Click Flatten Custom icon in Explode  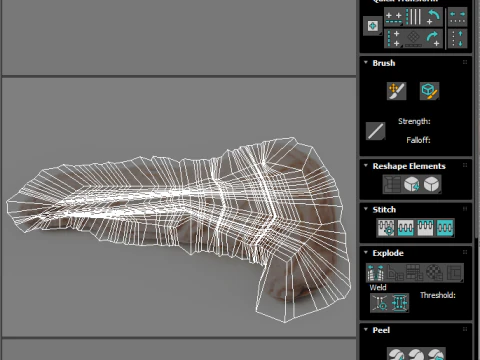point(454,273)
